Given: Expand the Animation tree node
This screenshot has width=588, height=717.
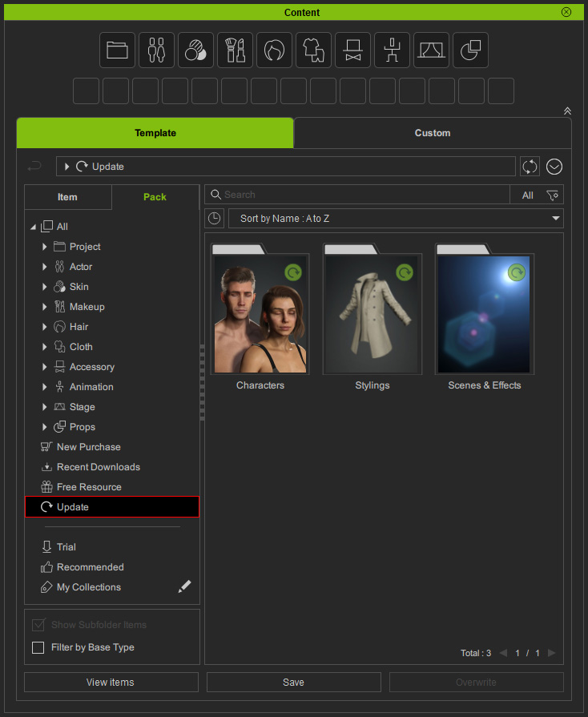Looking at the screenshot, I should coord(45,387).
